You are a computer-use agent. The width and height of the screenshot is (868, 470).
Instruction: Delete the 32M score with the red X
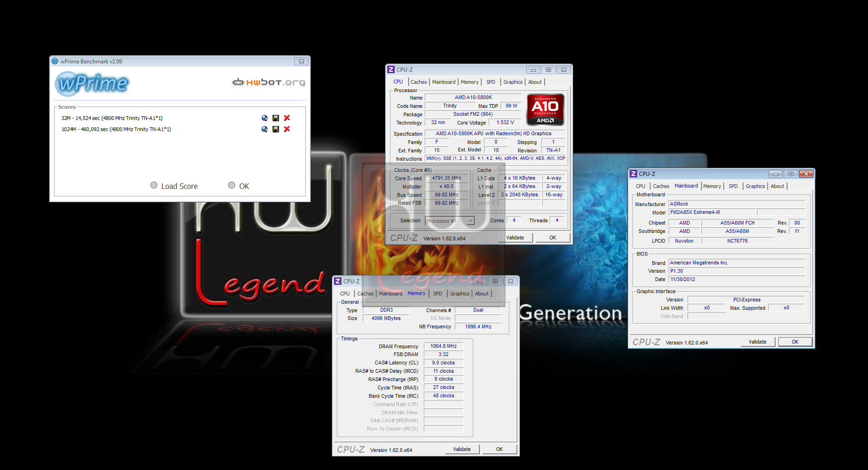point(287,118)
